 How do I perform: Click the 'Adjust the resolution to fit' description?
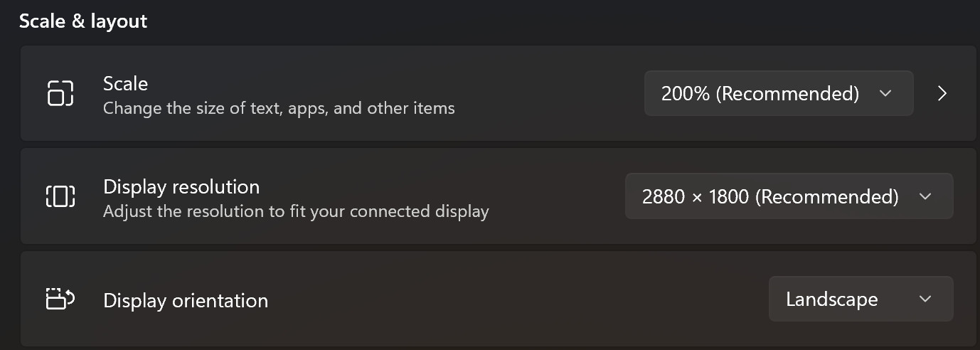tap(296, 212)
